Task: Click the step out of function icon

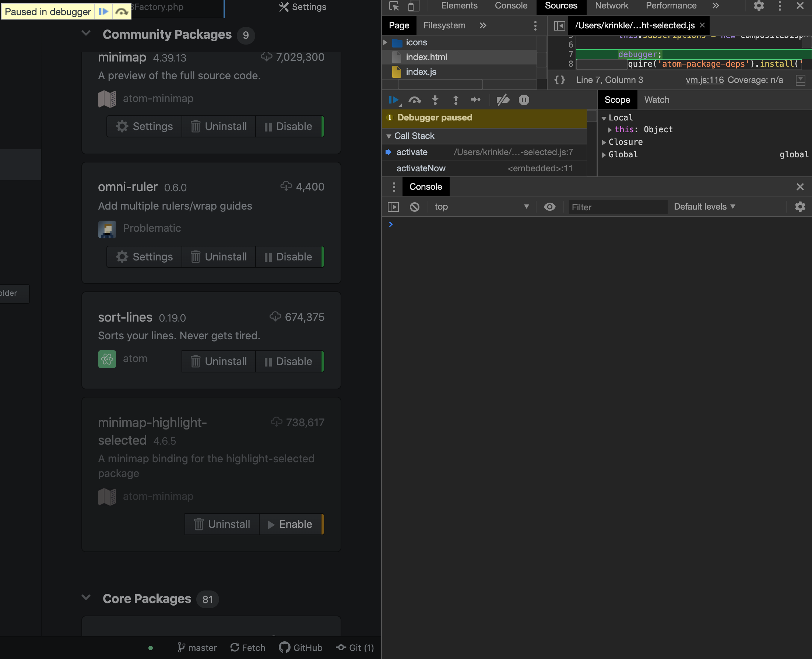Action: pos(456,100)
